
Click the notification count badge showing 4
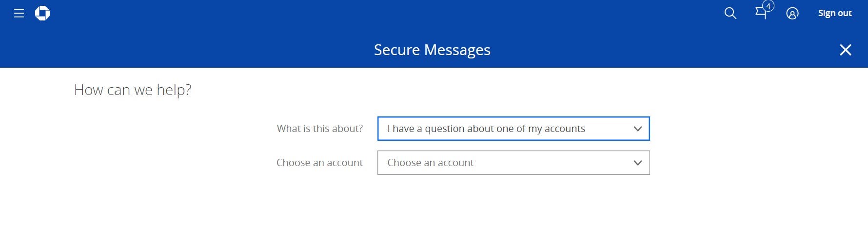[769, 6]
